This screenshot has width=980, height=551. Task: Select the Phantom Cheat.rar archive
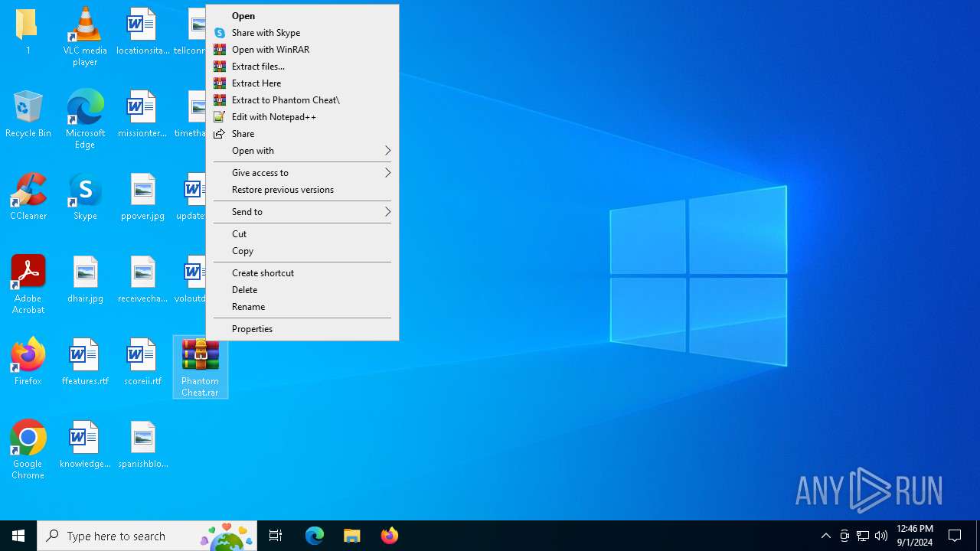click(x=200, y=367)
